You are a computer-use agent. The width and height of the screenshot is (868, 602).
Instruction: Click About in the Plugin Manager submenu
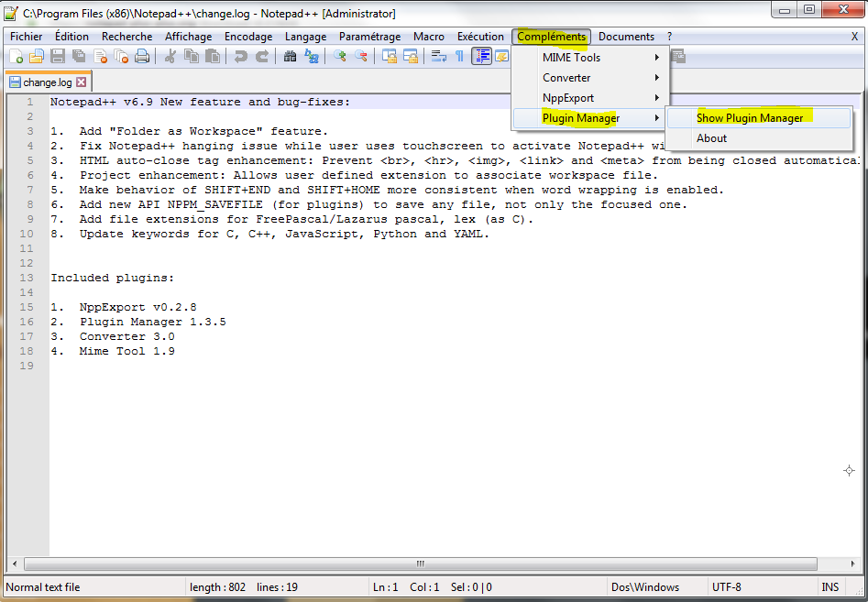pyautogui.click(x=711, y=138)
